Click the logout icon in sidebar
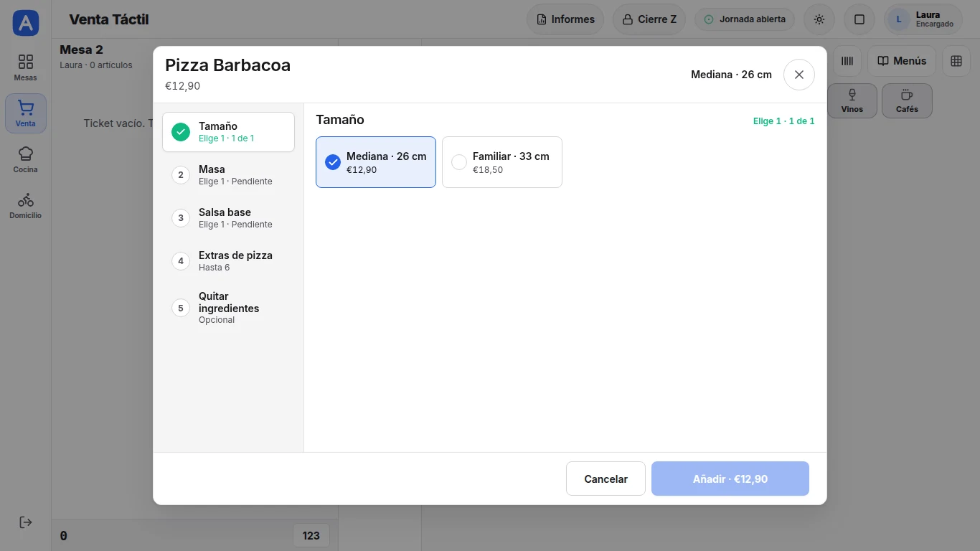This screenshot has width=980, height=551. coord(25,522)
